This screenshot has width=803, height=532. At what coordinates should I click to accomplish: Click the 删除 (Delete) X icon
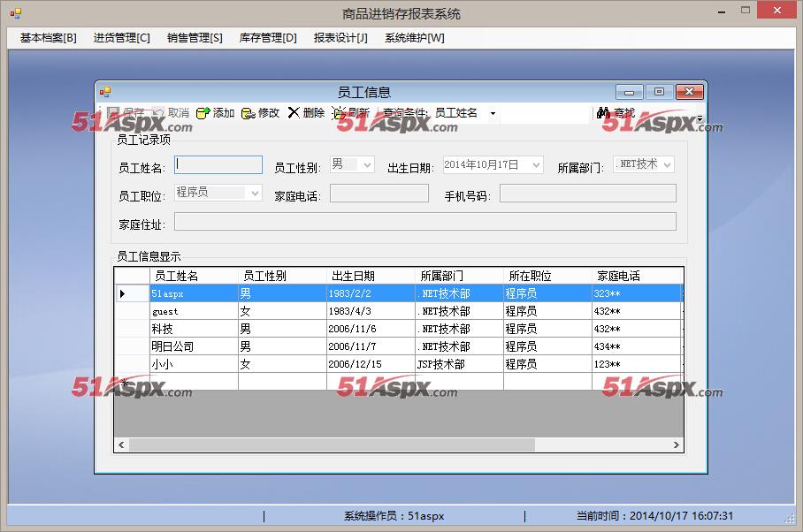tap(294, 112)
